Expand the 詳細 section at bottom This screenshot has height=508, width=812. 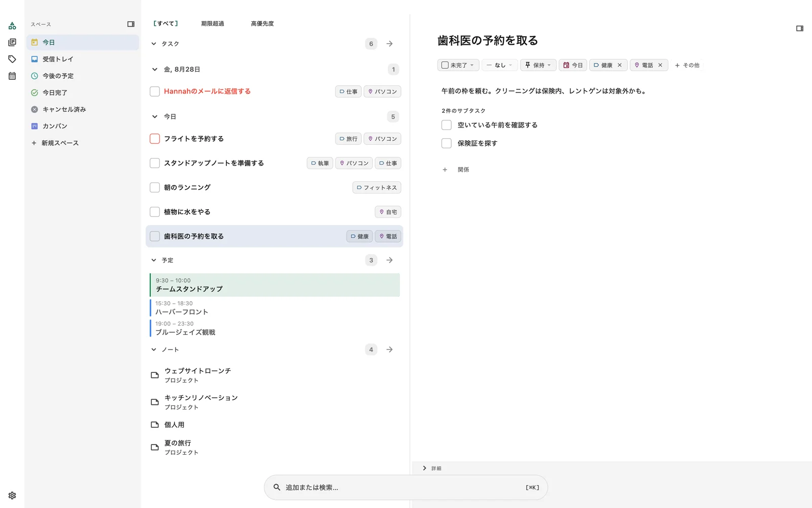pos(425,468)
